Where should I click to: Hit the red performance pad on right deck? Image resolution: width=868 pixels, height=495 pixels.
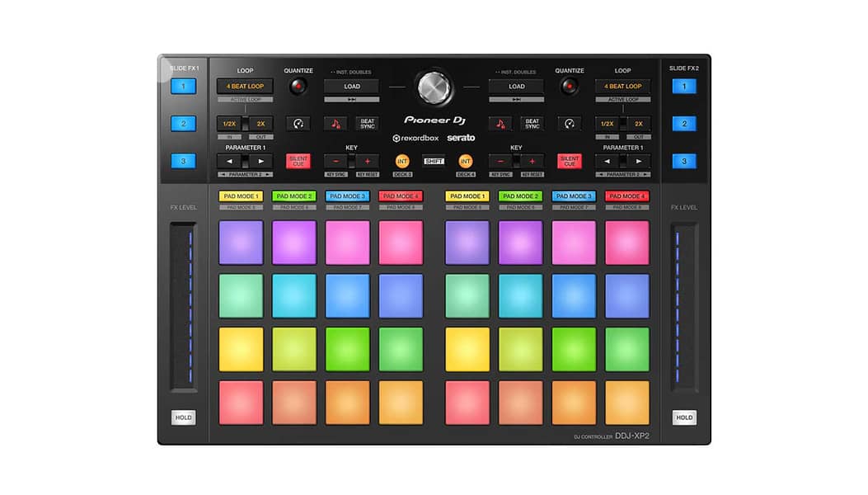(x=467, y=403)
